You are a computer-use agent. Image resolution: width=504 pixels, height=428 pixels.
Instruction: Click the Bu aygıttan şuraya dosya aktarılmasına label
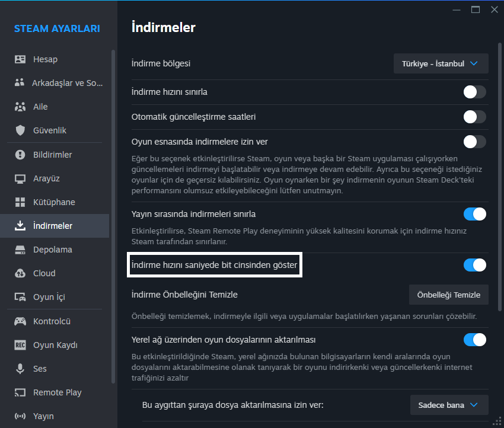point(232,405)
